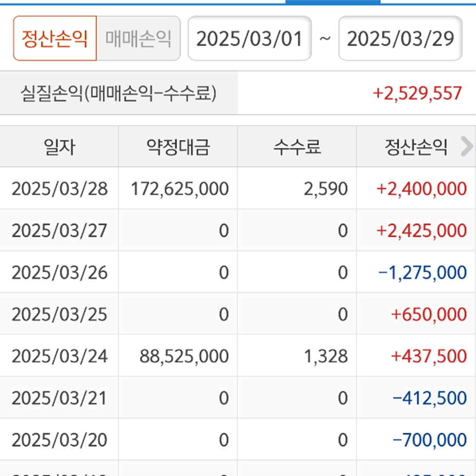Click the 실질손익(매매손익-수수료) label
This screenshot has height=476, width=476.
pyautogui.click(x=119, y=93)
